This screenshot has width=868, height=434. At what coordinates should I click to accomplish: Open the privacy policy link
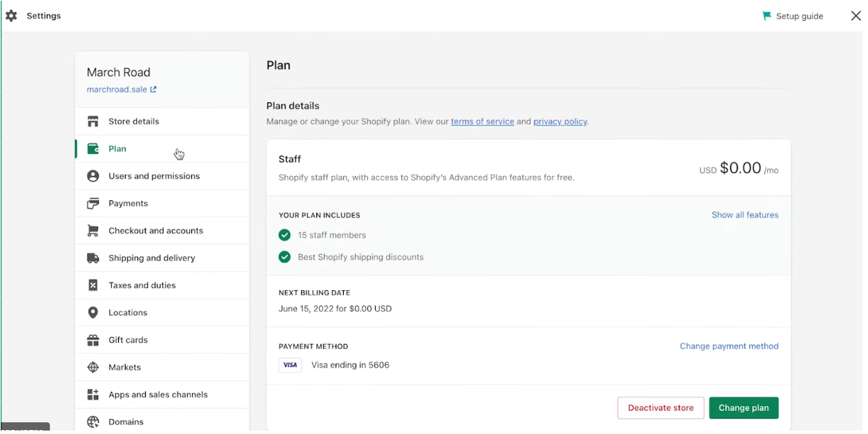tap(560, 122)
